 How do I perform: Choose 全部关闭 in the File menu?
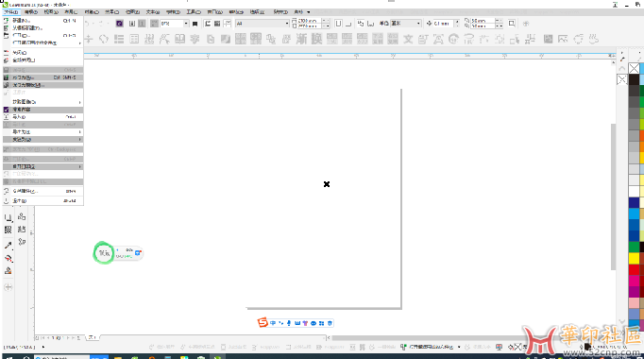(42, 60)
